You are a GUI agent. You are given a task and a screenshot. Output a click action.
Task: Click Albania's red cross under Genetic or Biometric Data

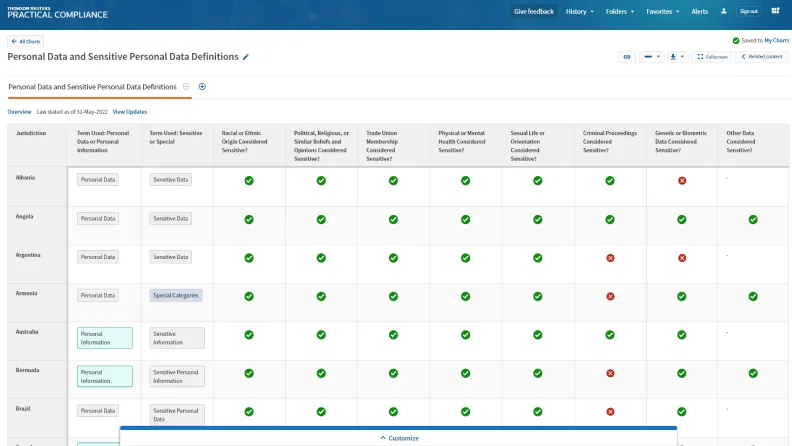(682, 180)
